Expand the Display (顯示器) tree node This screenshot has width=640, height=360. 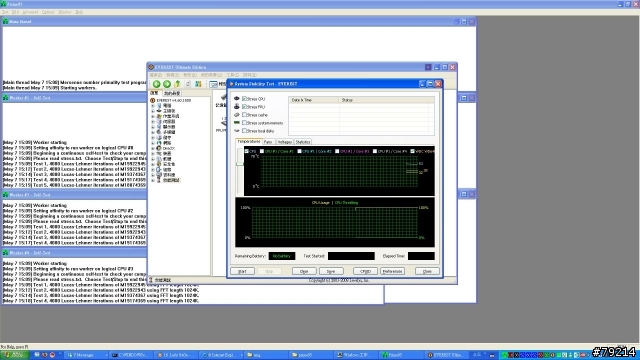pos(153,127)
